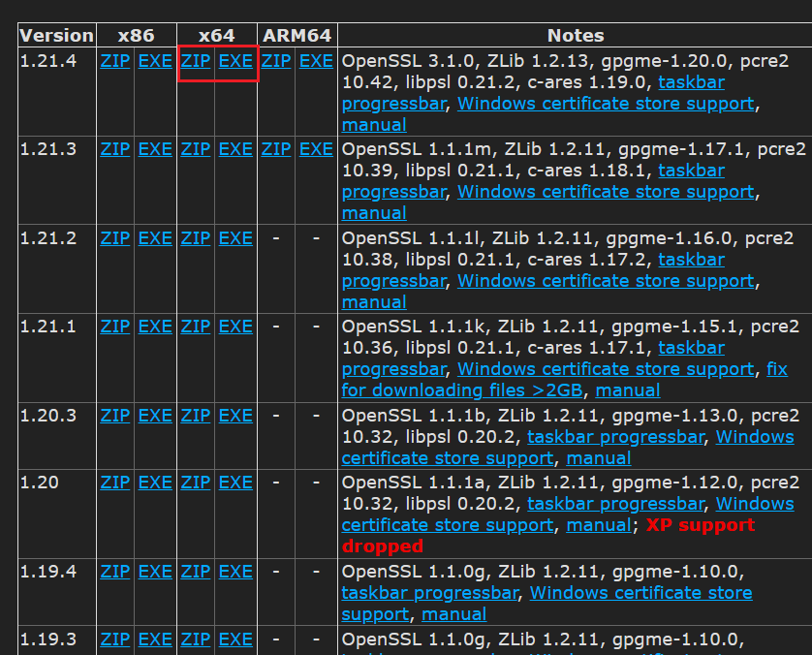Download the x64 EXE for version 1.20.3
The width and height of the screenshot is (812, 655).
click(235, 416)
